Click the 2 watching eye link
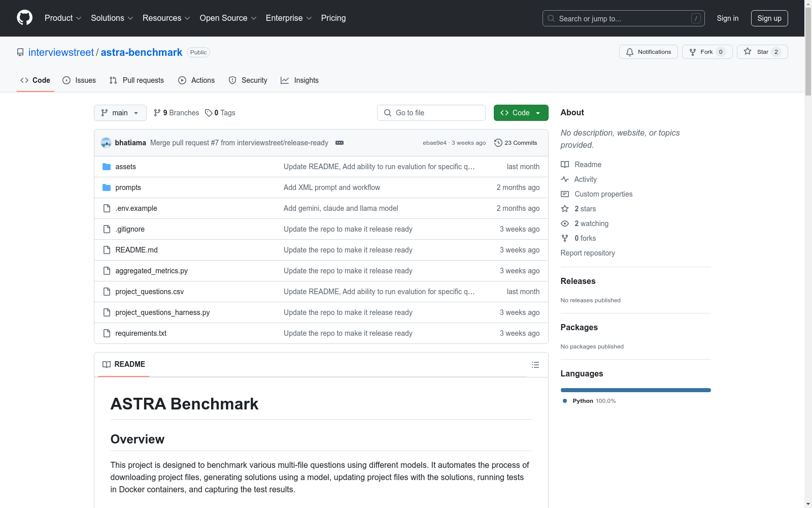 pyautogui.click(x=585, y=224)
